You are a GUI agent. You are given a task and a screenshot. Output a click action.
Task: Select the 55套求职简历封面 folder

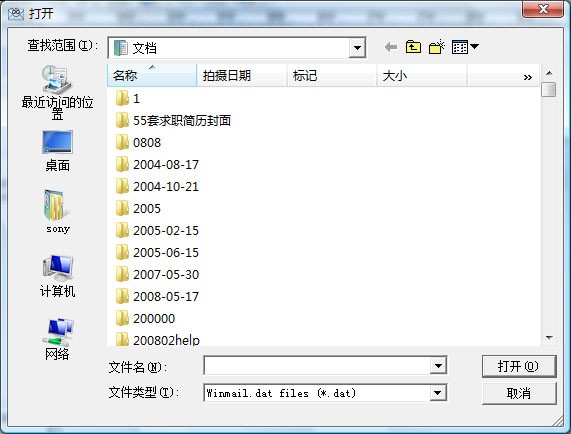173,121
